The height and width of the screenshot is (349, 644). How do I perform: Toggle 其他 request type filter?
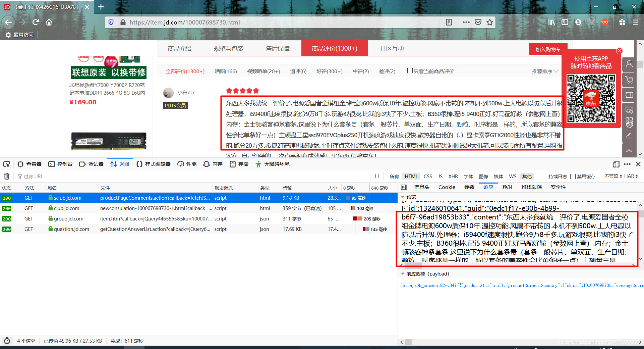click(527, 177)
